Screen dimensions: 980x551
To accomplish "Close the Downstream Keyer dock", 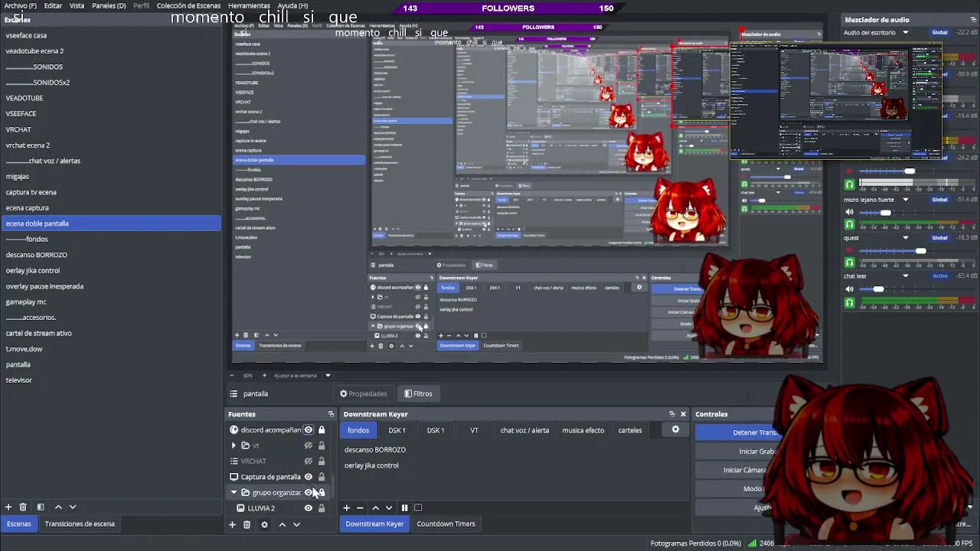I will click(x=683, y=414).
